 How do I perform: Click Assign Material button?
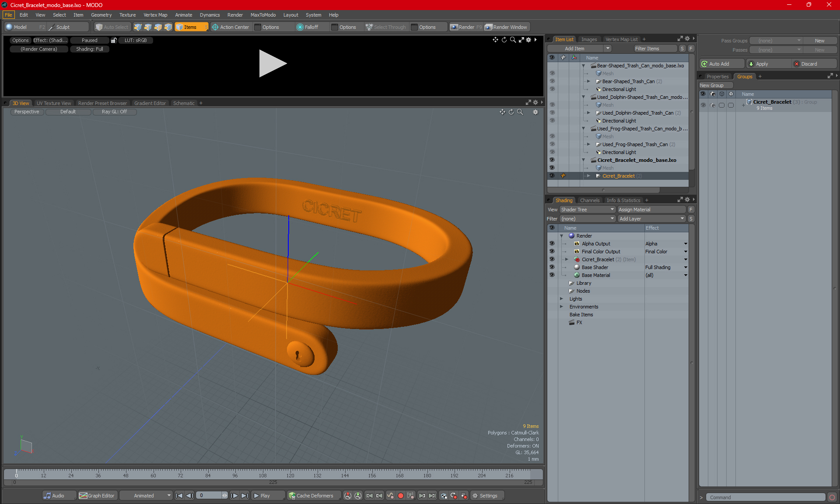click(x=652, y=210)
